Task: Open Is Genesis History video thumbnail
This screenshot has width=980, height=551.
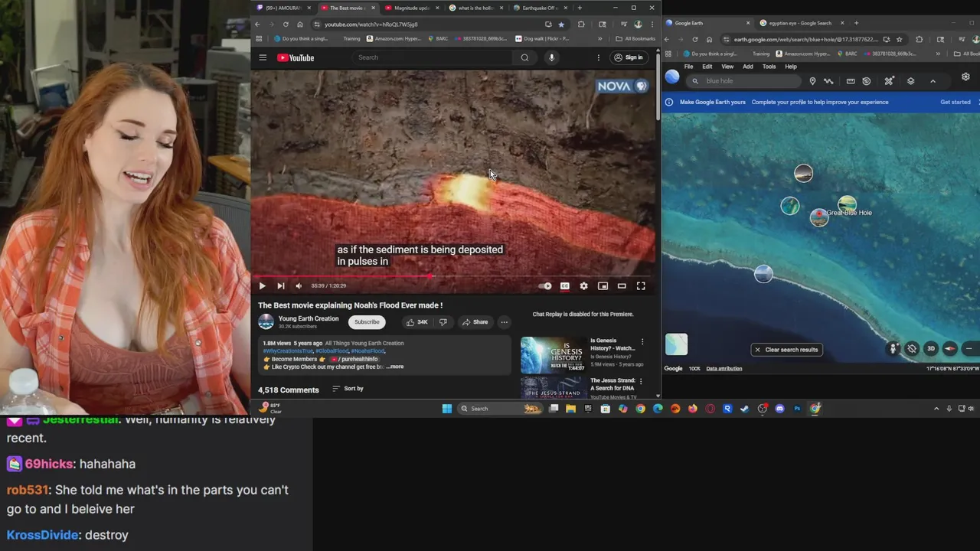Action: point(553,355)
